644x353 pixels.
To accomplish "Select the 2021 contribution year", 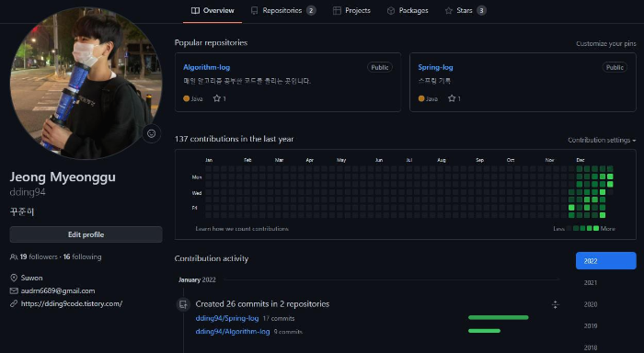I will (x=591, y=282).
